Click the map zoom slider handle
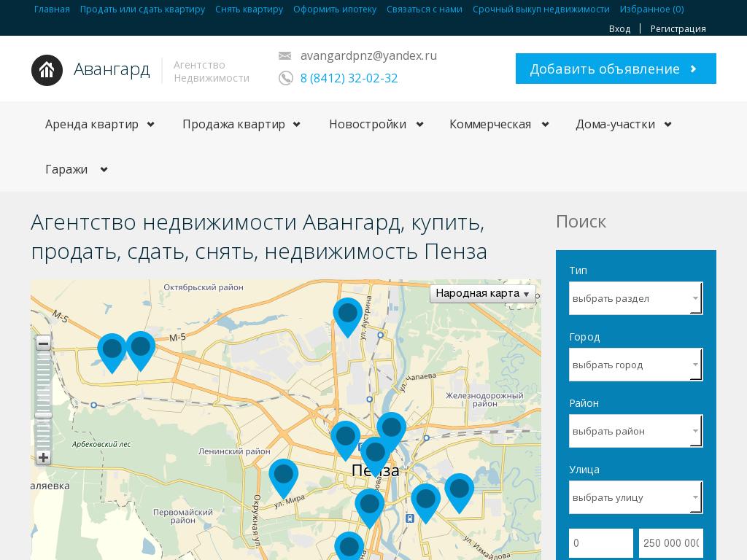Image resolution: width=747 pixels, height=560 pixels. [x=43, y=415]
